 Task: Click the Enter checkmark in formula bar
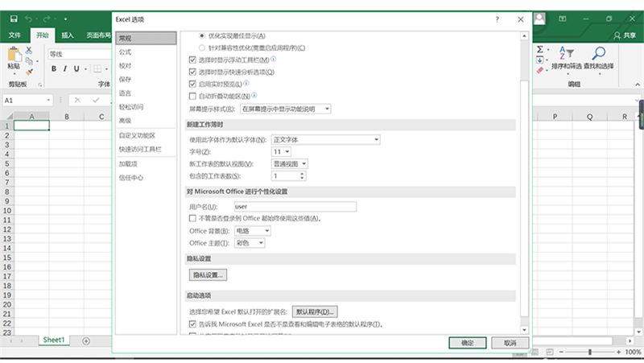pyautogui.click(x=96, y=100)
